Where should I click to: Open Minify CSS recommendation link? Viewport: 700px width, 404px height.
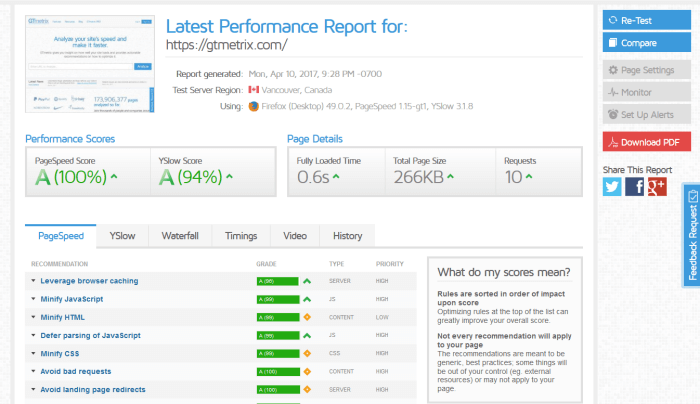(60, 354)
